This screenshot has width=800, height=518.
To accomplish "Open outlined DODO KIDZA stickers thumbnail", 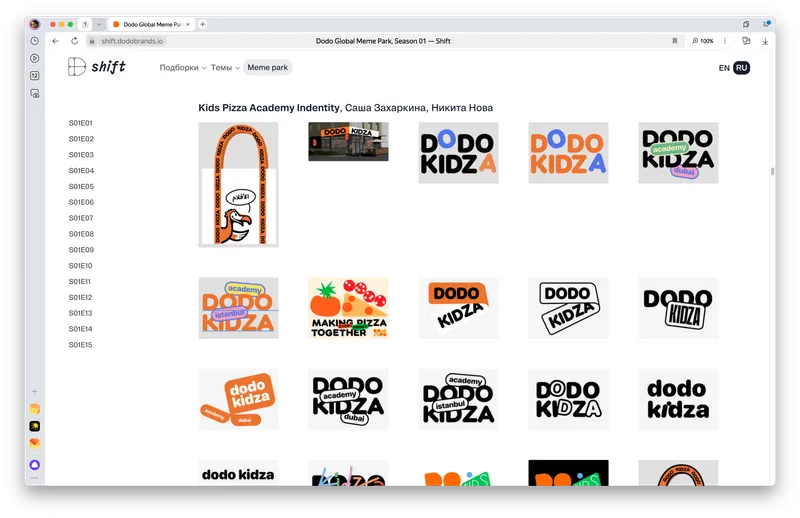I will pyautogui.click(x=568, y=308).
